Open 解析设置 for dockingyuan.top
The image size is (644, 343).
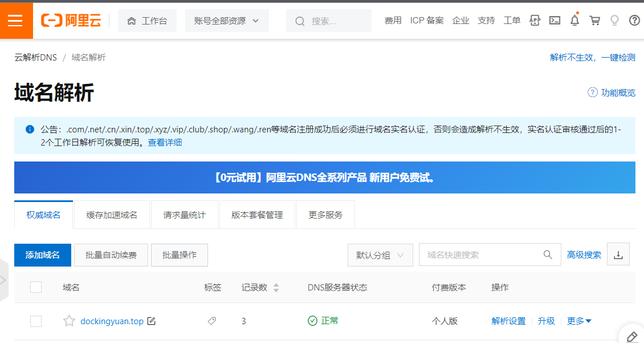(508, 321)
